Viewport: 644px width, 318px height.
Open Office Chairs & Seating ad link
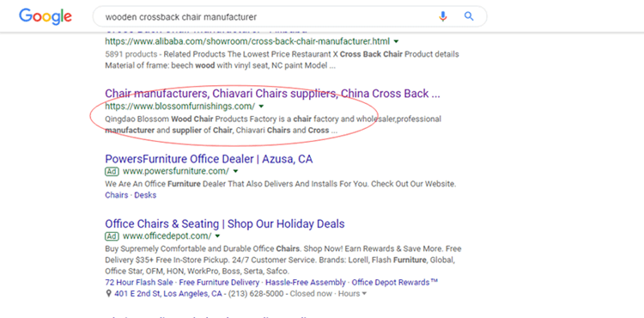[x=225, y=224]
